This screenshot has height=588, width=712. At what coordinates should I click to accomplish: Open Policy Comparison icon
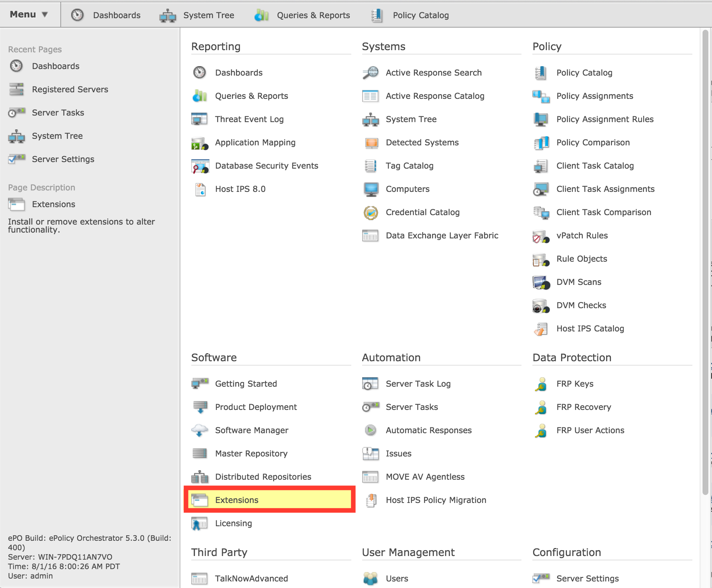541,143
